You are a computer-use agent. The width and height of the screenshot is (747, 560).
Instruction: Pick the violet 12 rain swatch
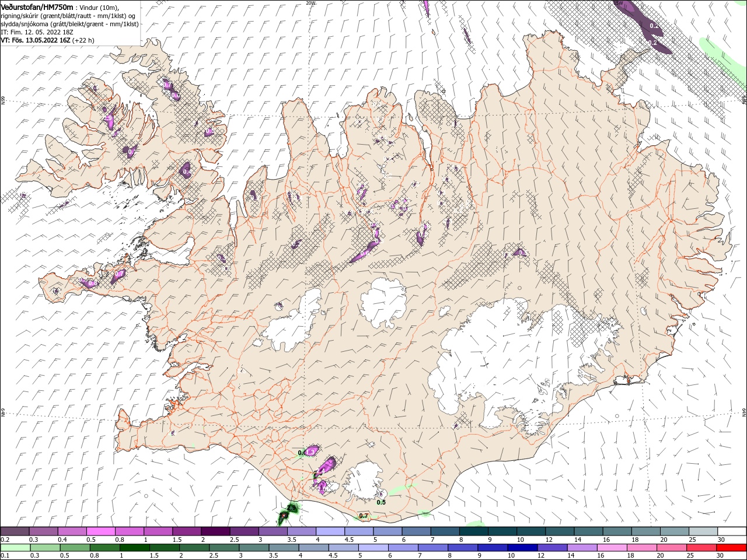(x=552, y=548)
